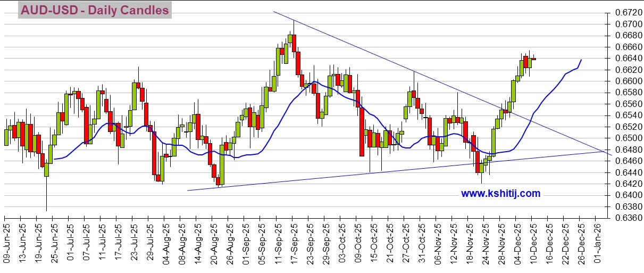Select the 0.6500 price level label
Image resolution: width=644 pixels, height=273 pixels.
pyautogui.click(x=625, y=138)
